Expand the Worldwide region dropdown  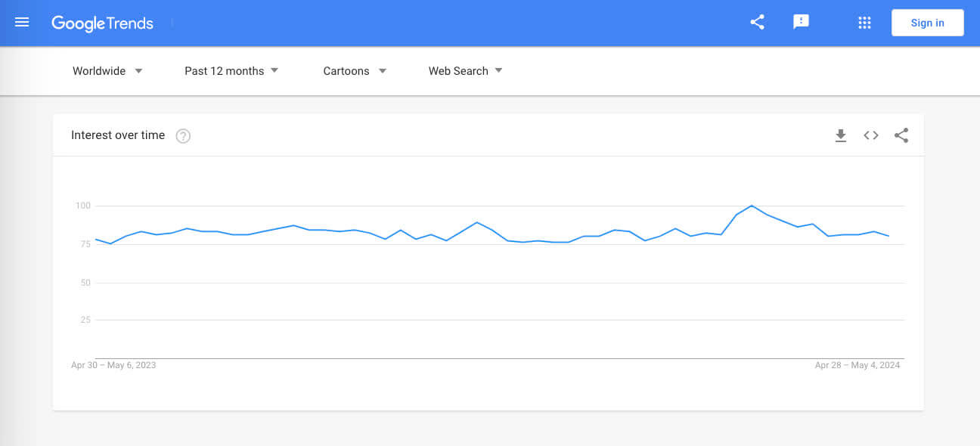click(x=108, y=71)
